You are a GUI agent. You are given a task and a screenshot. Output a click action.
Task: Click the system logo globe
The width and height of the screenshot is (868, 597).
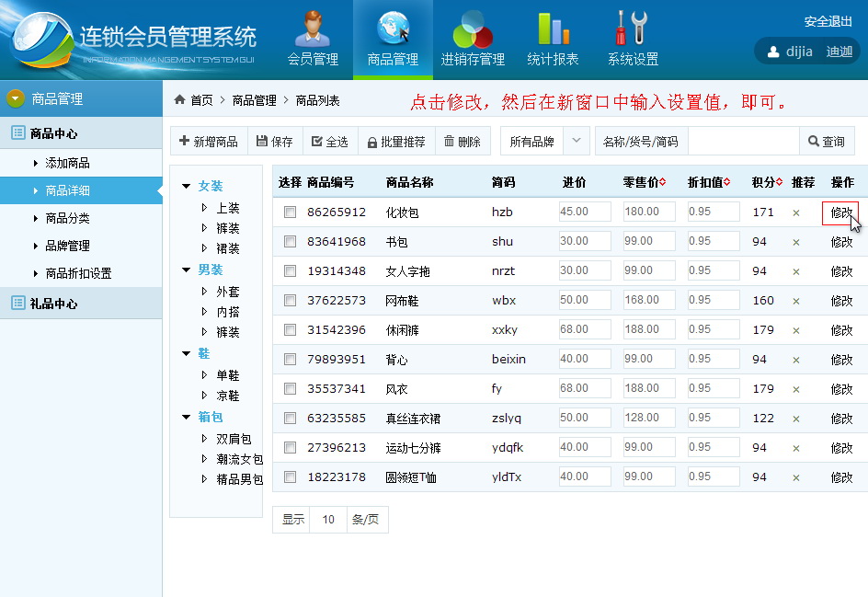click(43, 39)
